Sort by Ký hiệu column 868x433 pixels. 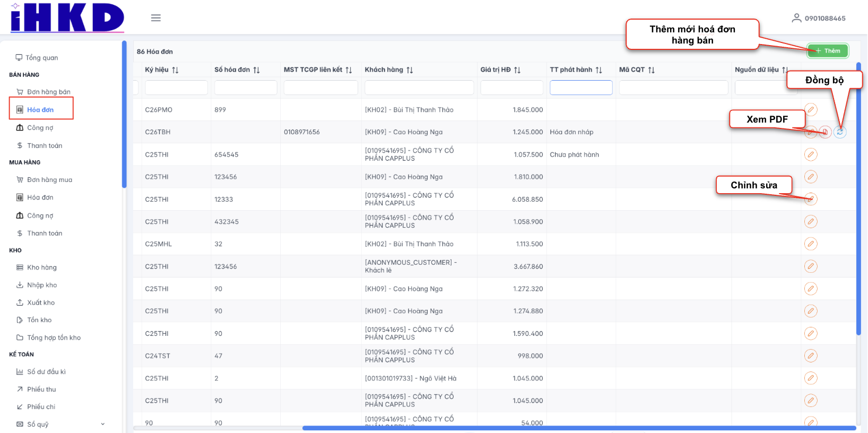click(x=175, y=70)
